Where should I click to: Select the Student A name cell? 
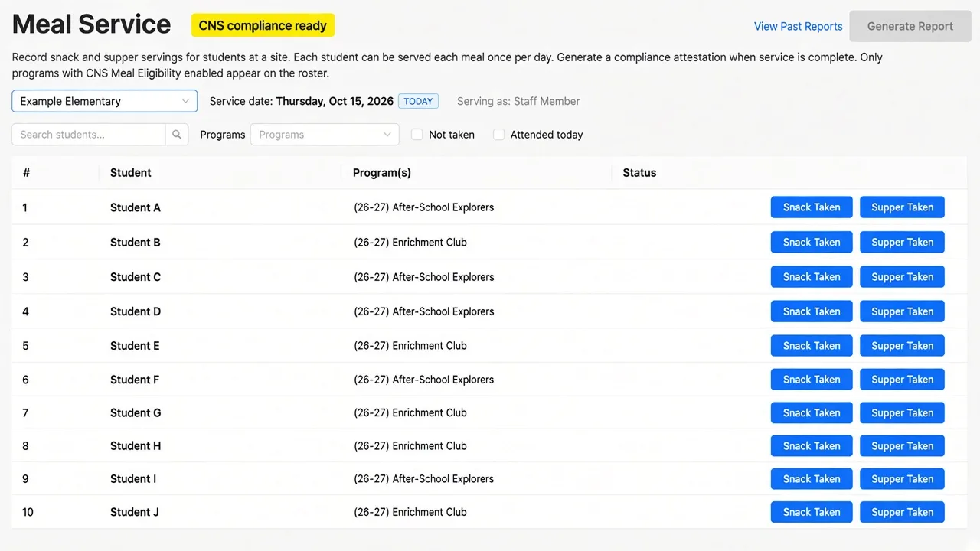136,207
